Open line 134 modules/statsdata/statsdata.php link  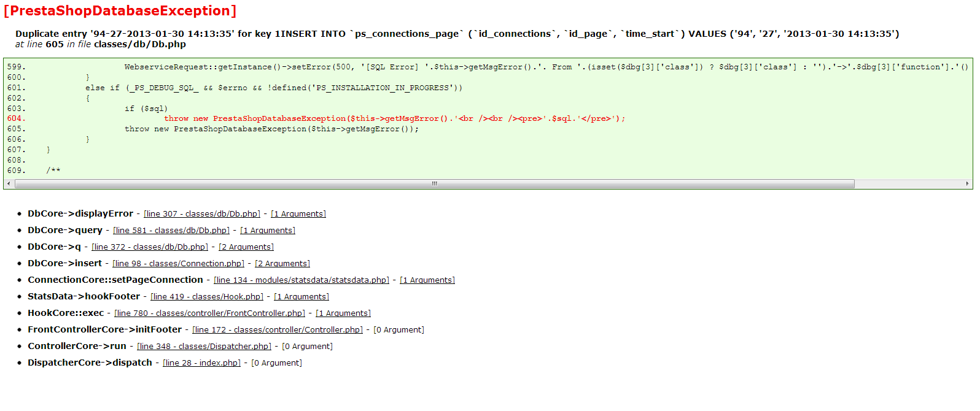pyautogui.click(x=301, y=280)
